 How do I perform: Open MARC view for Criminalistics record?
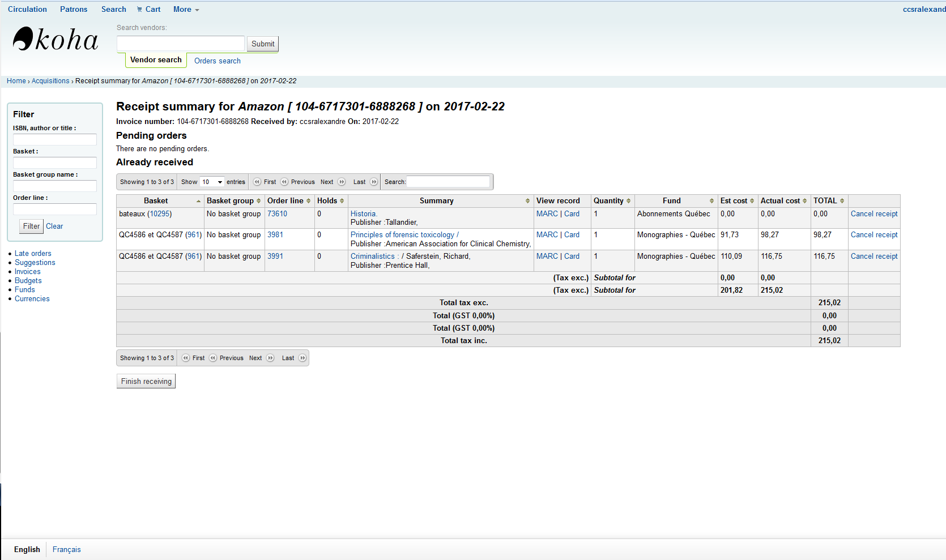(547, 257)
